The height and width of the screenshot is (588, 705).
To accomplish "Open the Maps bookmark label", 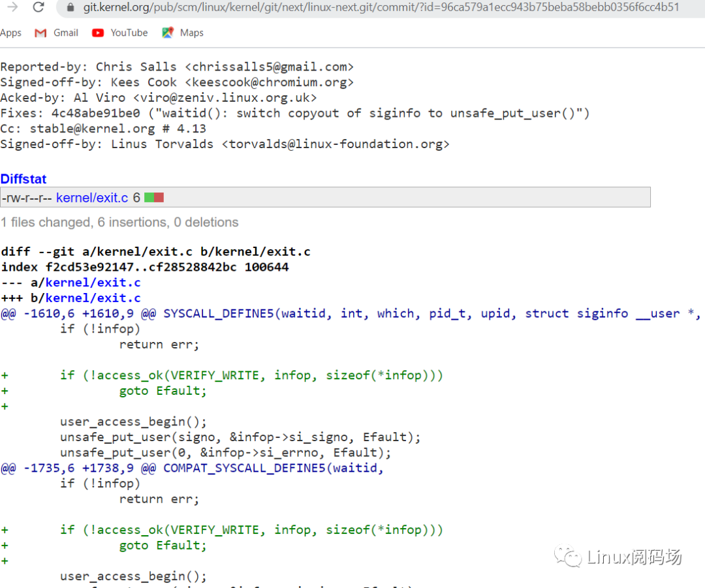I will point(191,33).
